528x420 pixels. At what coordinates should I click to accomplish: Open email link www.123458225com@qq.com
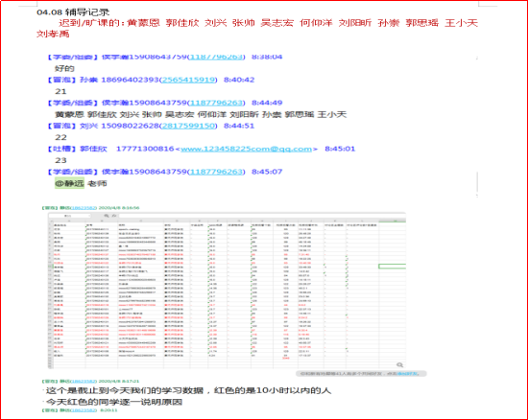(246, 149)
